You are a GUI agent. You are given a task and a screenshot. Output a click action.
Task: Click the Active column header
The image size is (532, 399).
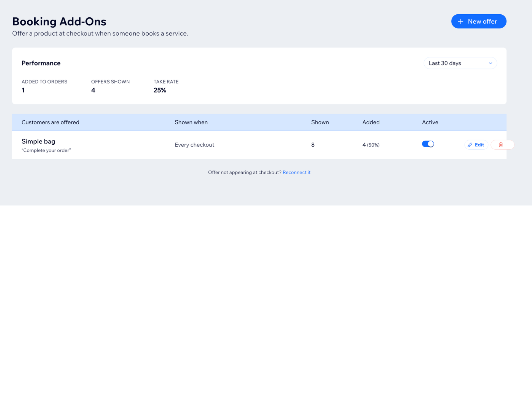430,122
